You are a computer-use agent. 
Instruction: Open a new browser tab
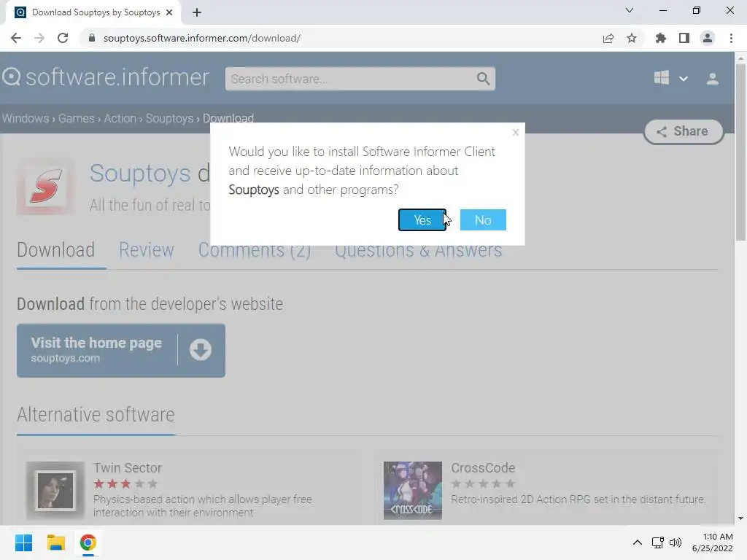197,12
